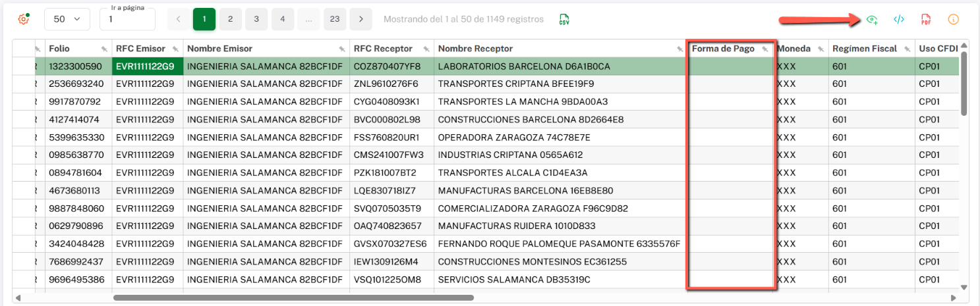
Task: Toggle pin on the Moneda column
Action: [821, 49]
